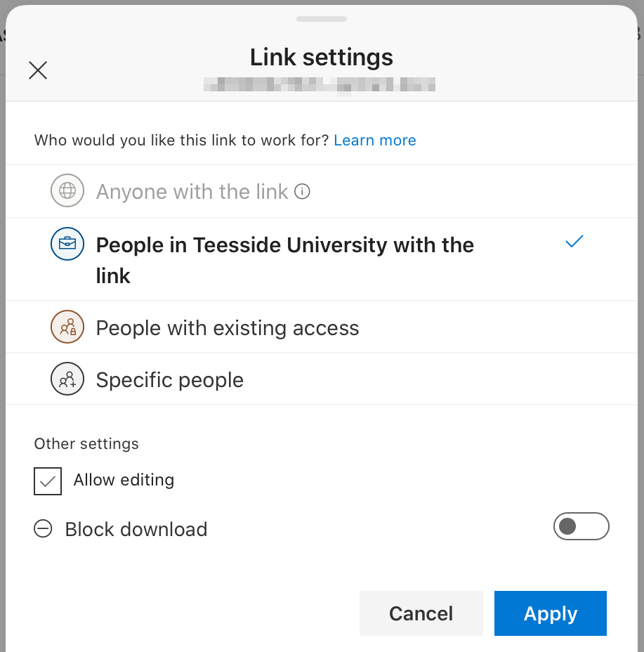Uncheck the Allow editing checkbox
Viewport: 644px width, 652px height.
coord(48,481)
